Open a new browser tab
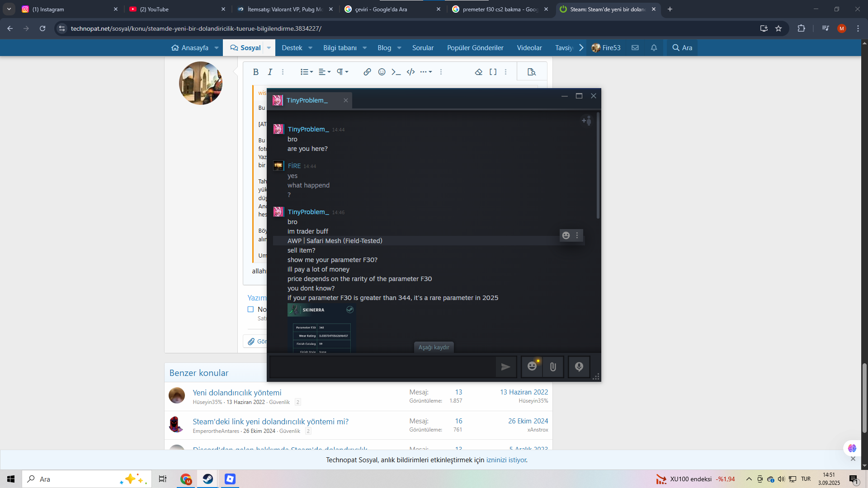Screen dimensions: 868x488 670,9
